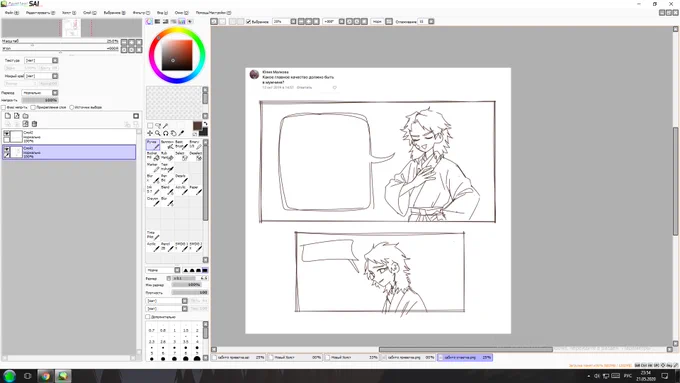The height and width of the screenshot is (383, 680).
Task: Open the Текстура dropdown
Action: [x=41, y=60]
